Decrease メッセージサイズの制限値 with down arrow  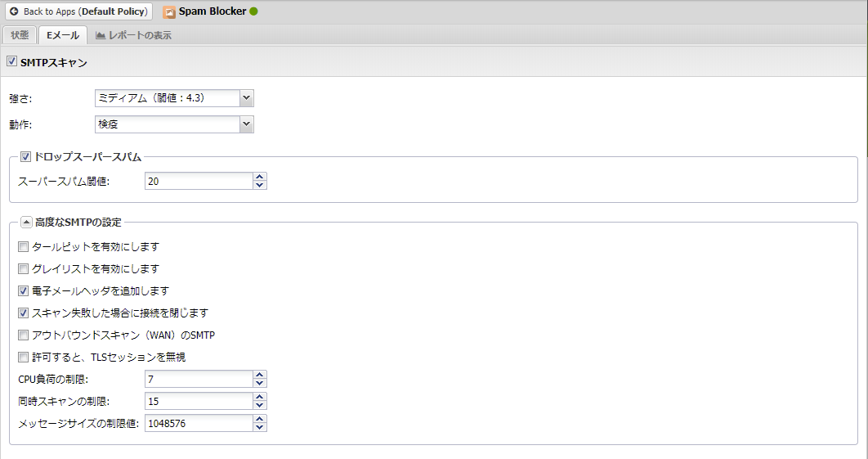(x=260, y=427)
